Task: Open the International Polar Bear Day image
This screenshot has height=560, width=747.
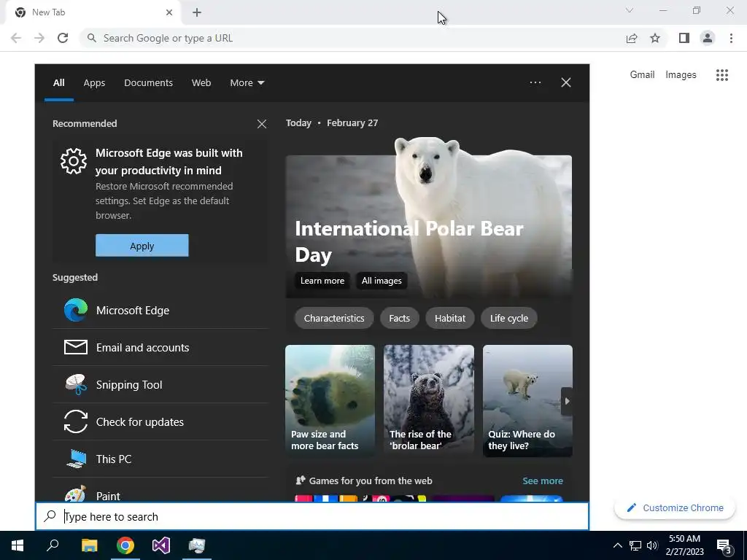Action: click(429, 217)
